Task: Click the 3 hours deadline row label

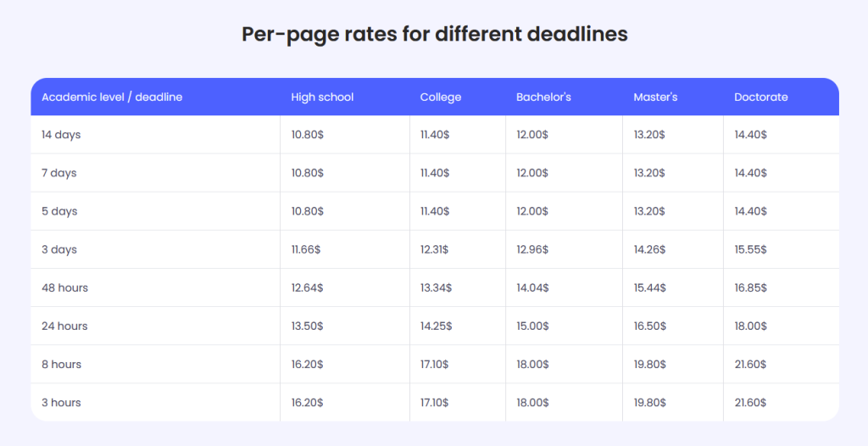Action: [61, 402]
